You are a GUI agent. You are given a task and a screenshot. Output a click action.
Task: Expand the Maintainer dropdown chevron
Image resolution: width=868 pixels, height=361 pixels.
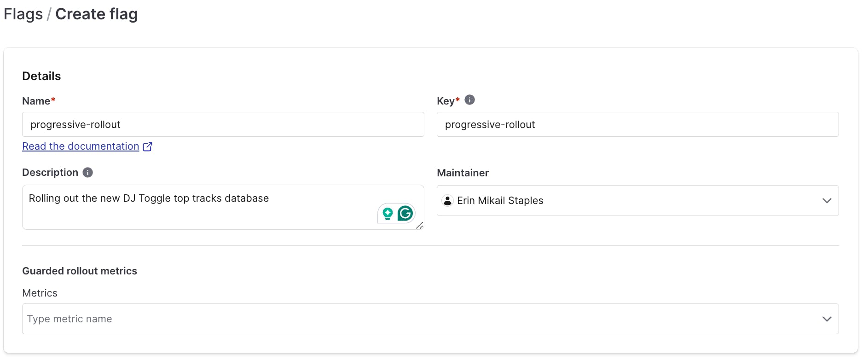click(x=827, y=200)
